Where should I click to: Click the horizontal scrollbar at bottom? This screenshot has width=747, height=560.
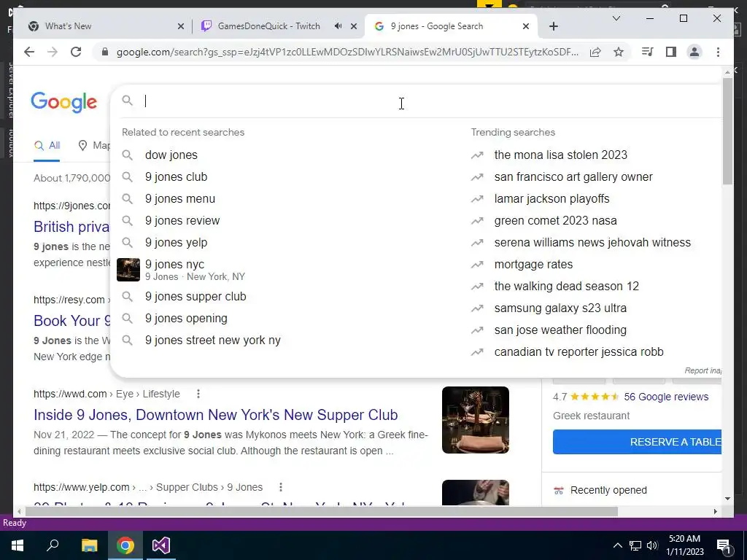322,511
